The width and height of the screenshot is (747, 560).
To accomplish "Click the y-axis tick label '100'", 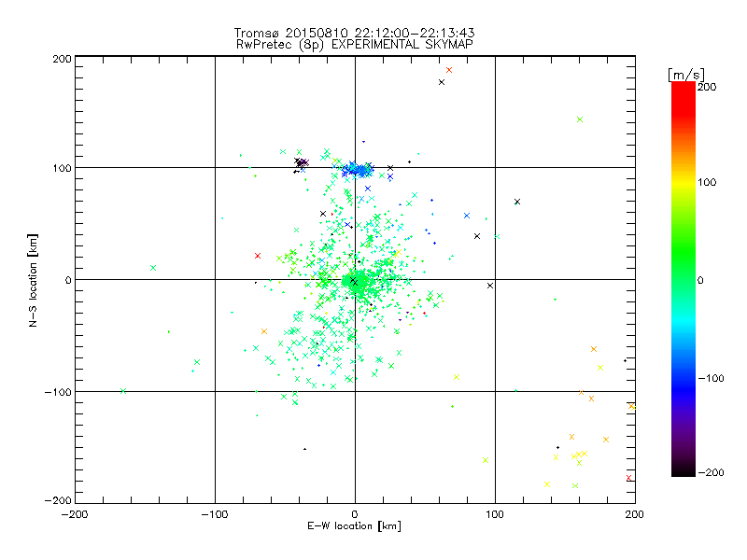I will point(63,169).
